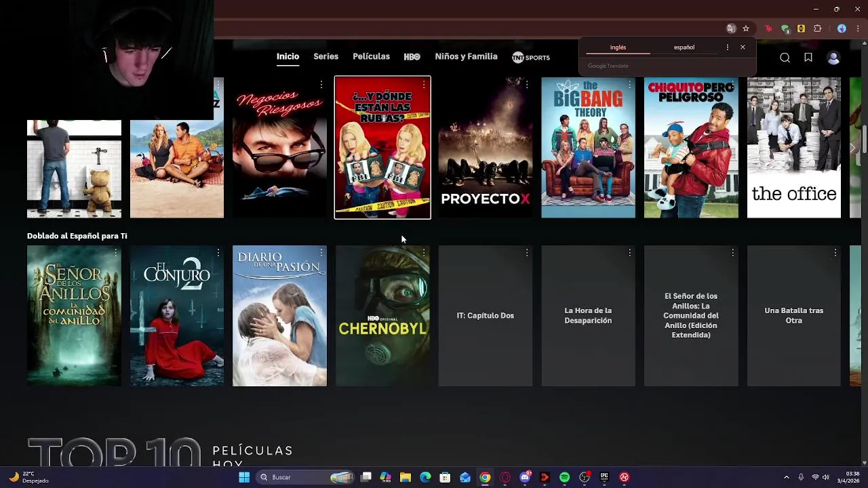Open Chiquito pero Peligroso poster
The image size is (868, 488).
[691, 148]
